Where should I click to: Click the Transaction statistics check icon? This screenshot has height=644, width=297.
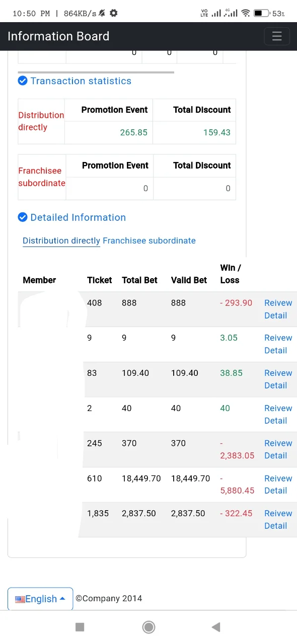coord(23,81)
